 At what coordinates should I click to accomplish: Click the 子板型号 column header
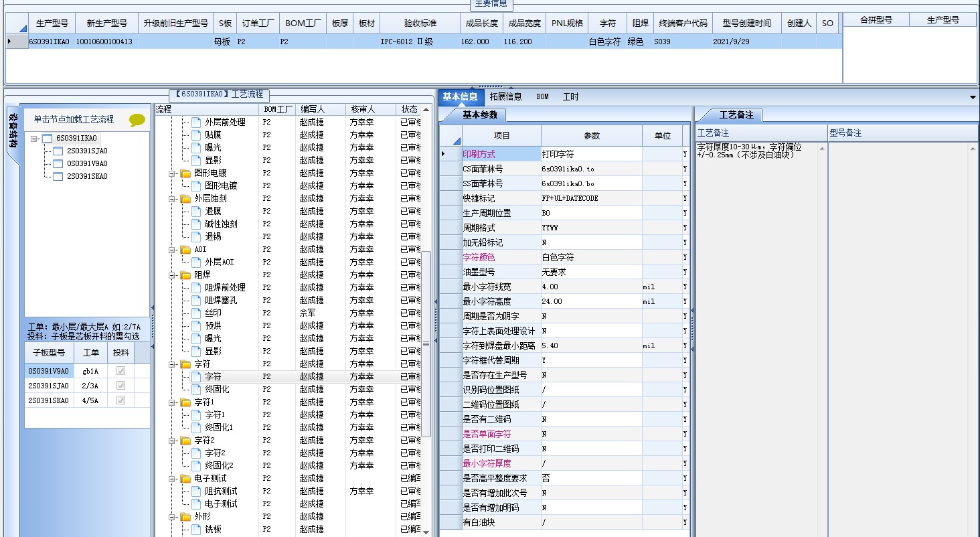pyautogui.click(x=49, y=353)
